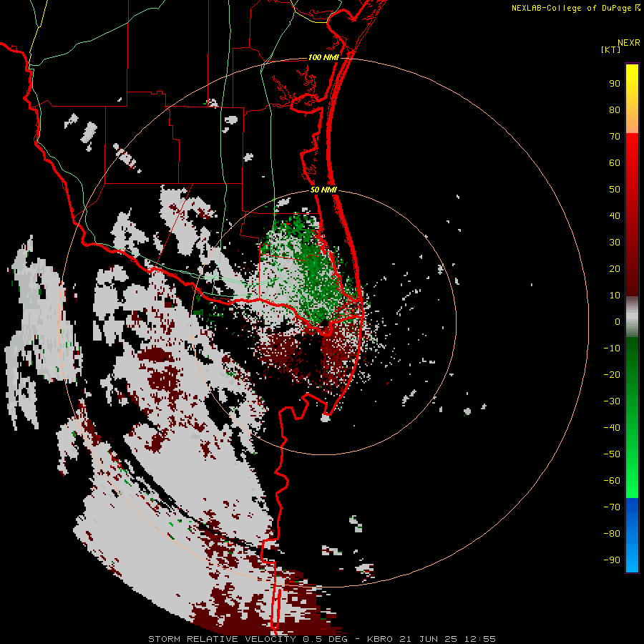Click the -90 value on the velocity scale
Image resolution: width=644 pixels, height=644 pixels.
pyautogui.click(x=612, y=560)
